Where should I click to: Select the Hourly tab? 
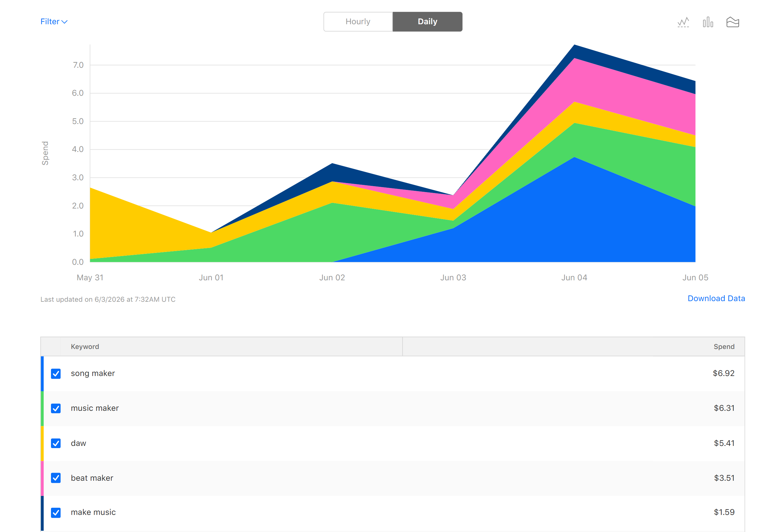[x=358, y=22]
